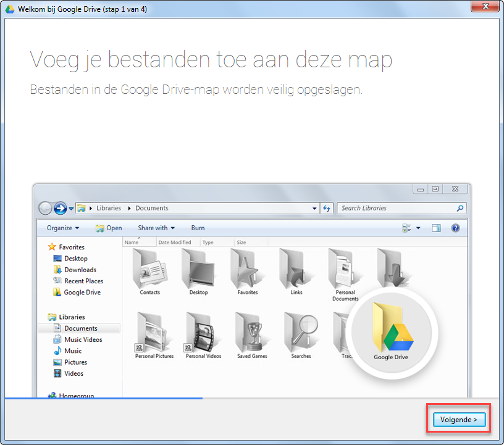The image size is (504, 445).
Task: Toggle the preview pane icon
Action: (436, 228)
